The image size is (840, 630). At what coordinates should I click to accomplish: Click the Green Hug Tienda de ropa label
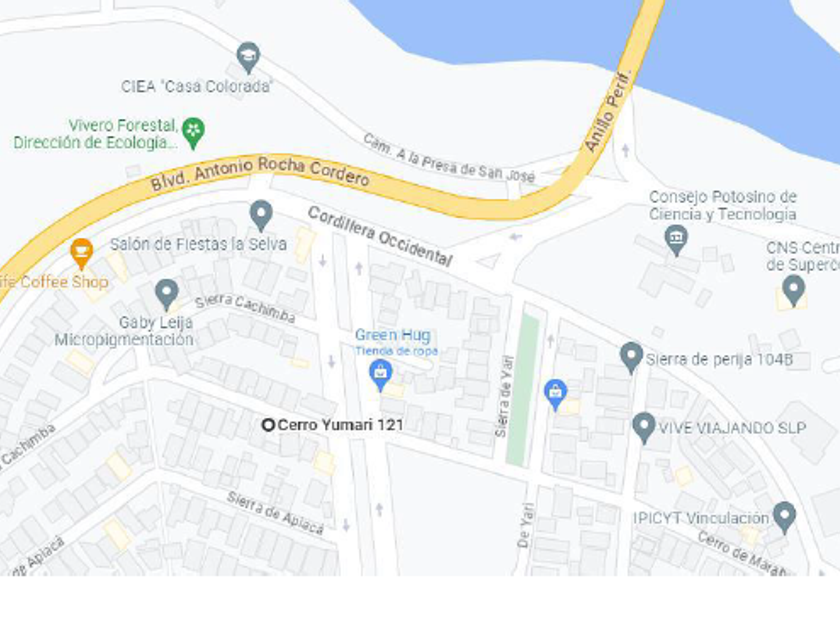tap(396, 342)
